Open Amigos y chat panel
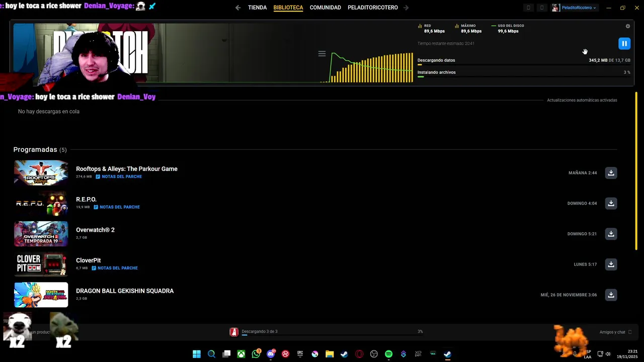The width and height of the screenshot is (644, 362). [x=615, y=332]
